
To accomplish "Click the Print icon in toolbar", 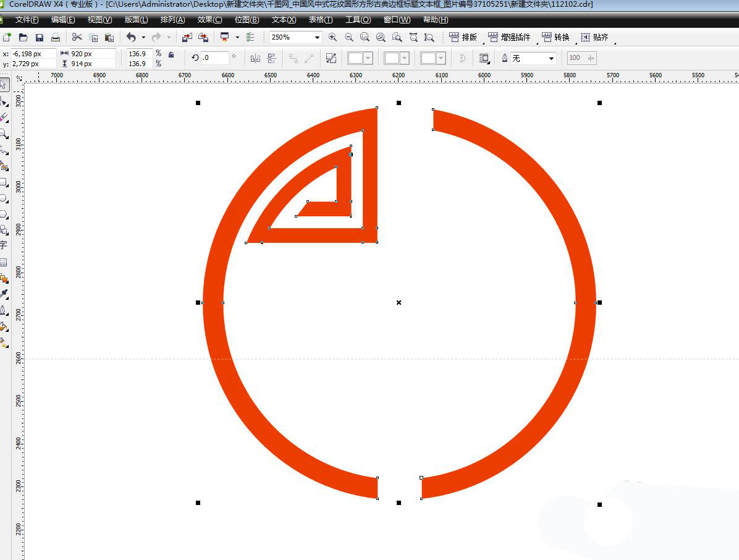I will (x=56, y=38).
